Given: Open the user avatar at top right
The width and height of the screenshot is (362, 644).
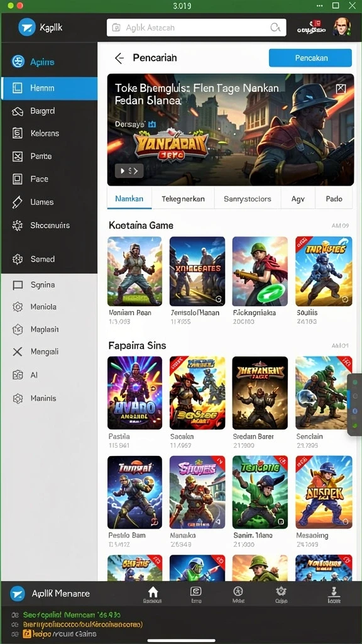Looking at the screenshot, I should pyautogui.click(x=341, y=27).
